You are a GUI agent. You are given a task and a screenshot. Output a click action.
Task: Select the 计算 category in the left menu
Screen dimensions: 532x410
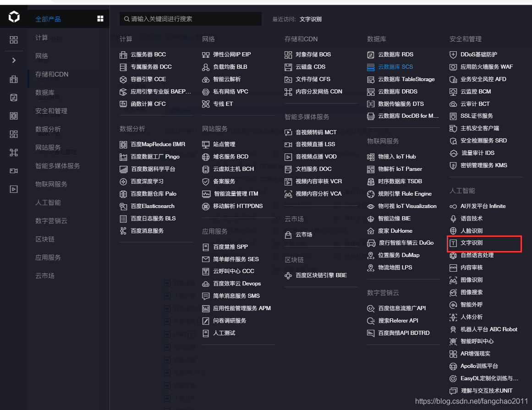pyautogui.click(x=42, y=38)
